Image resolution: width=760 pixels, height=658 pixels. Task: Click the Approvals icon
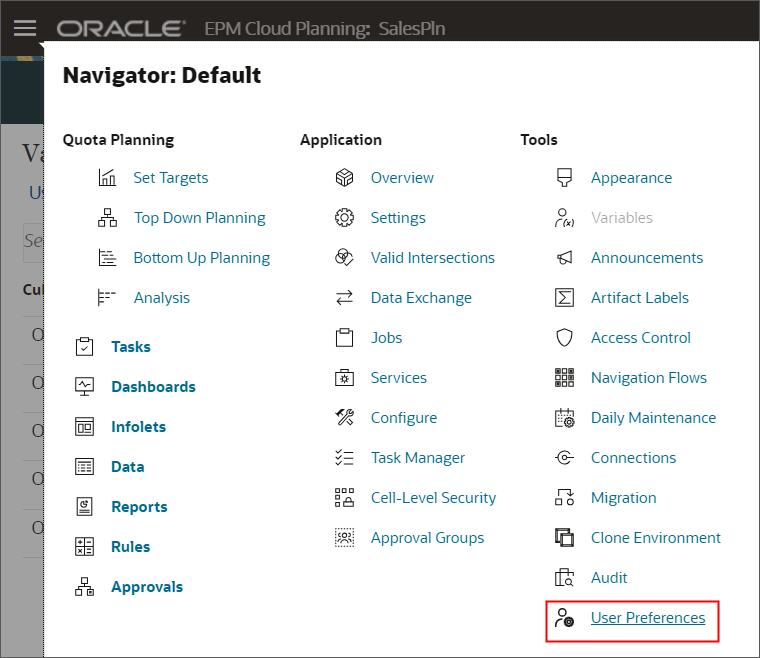pos(84,587)
